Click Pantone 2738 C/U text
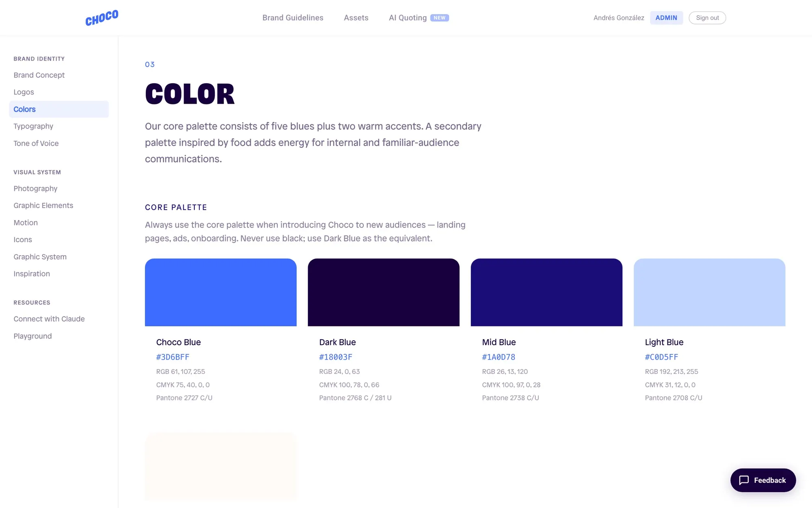812x508 pixels. tap(510, 398)
